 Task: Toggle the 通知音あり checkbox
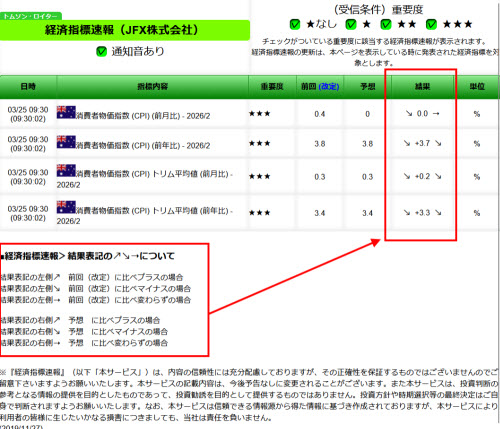101,51
